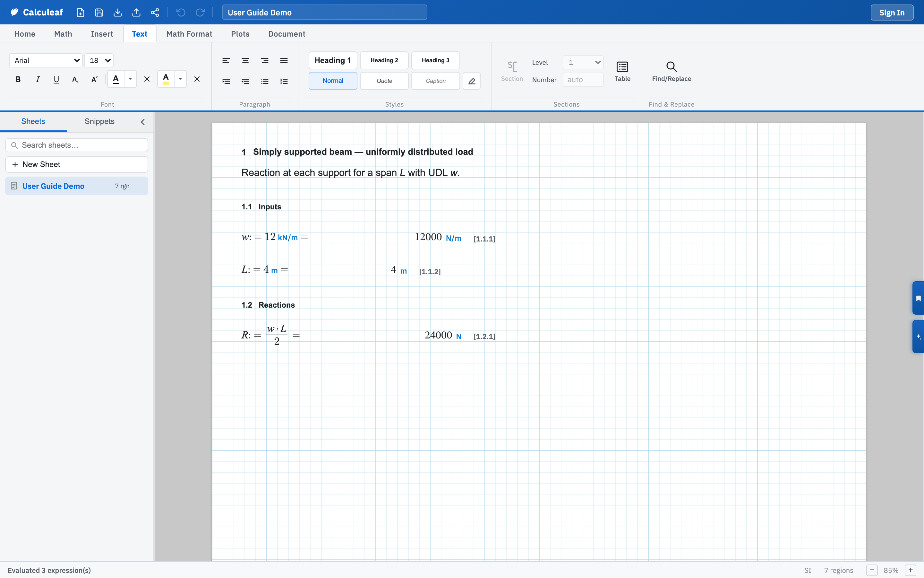Click the Section icon

512,71
